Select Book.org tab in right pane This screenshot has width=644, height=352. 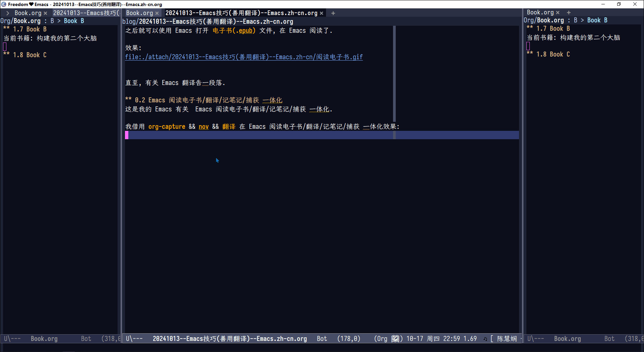540,12
